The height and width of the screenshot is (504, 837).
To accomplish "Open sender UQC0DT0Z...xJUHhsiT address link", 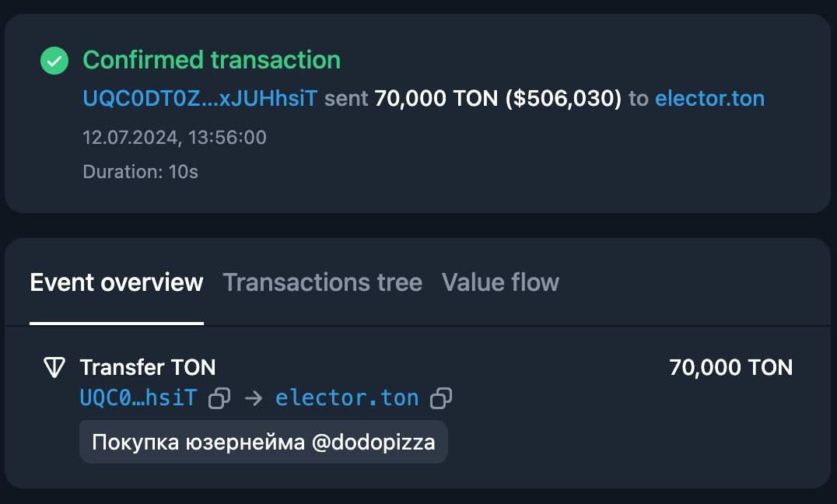I will click(x=200, y=99).
